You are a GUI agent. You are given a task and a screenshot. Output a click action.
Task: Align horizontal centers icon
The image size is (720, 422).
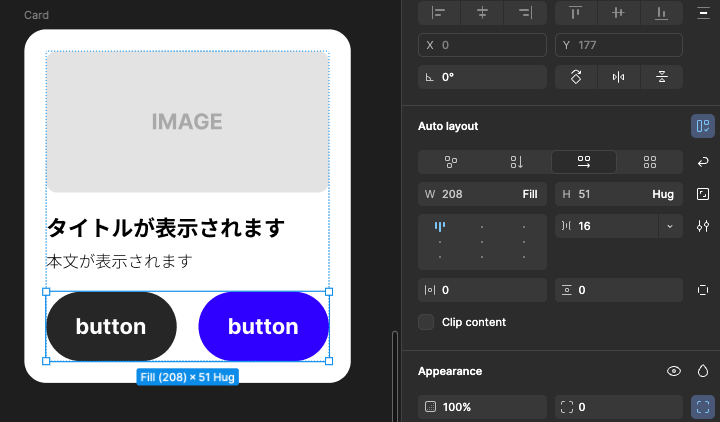482,13
